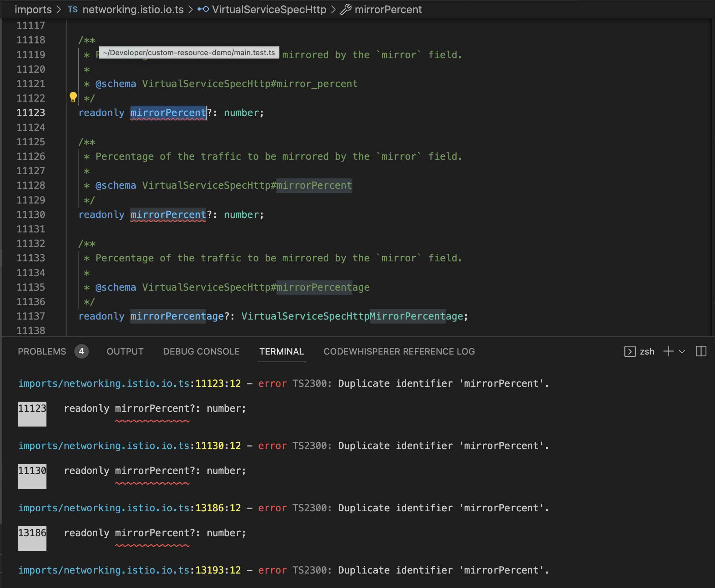Select the zsh terminal entry
Screen dimensions: 715x588
647,352
